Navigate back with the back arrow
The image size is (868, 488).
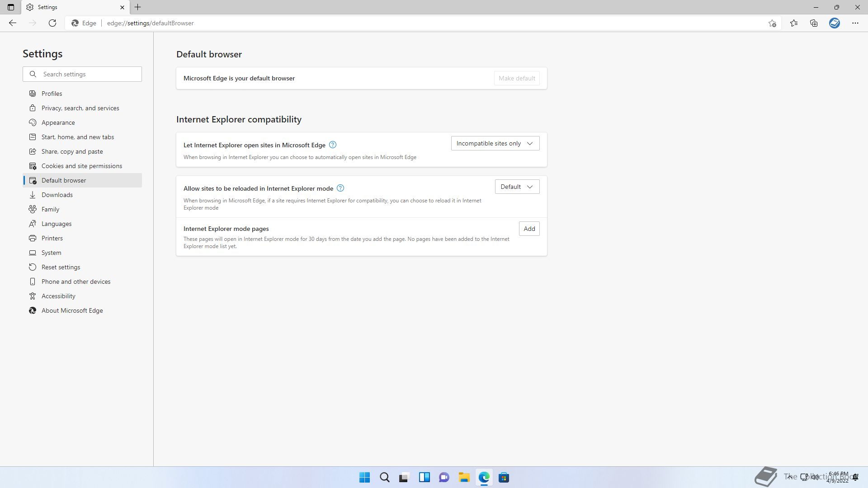[x=13, y=23]
